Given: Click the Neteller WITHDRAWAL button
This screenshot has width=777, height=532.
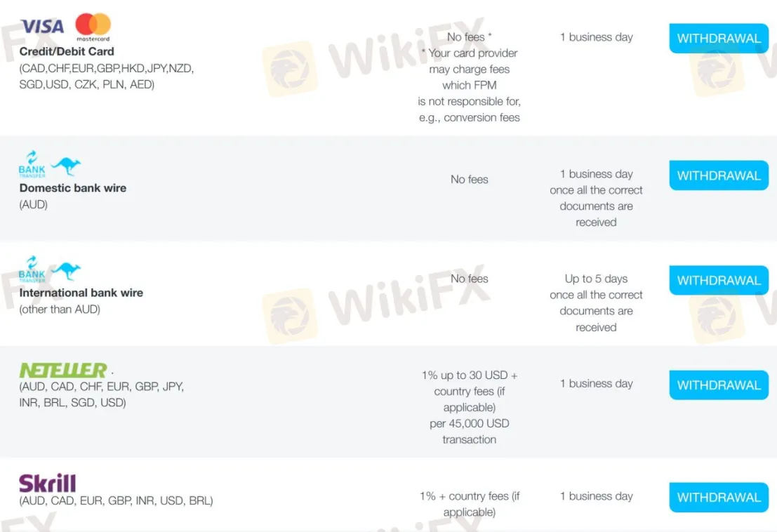Looking at the screenshot, I should tap(719, 385).
